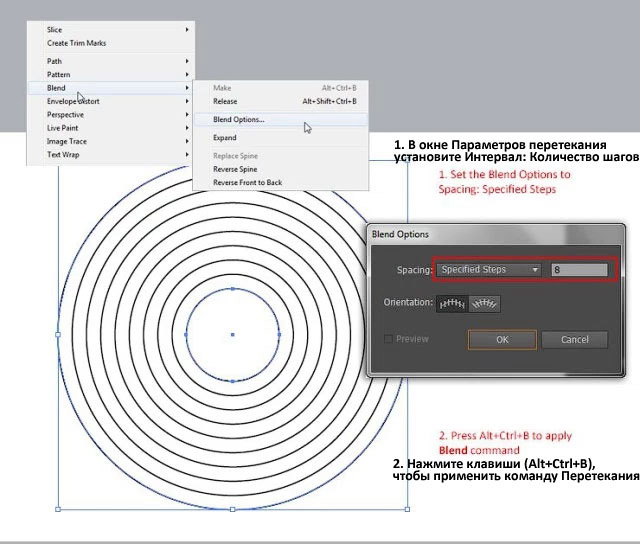The width and height of the screenshot is (640, 544).
Task: Choose Create Trim Marks
Action: 111,43
